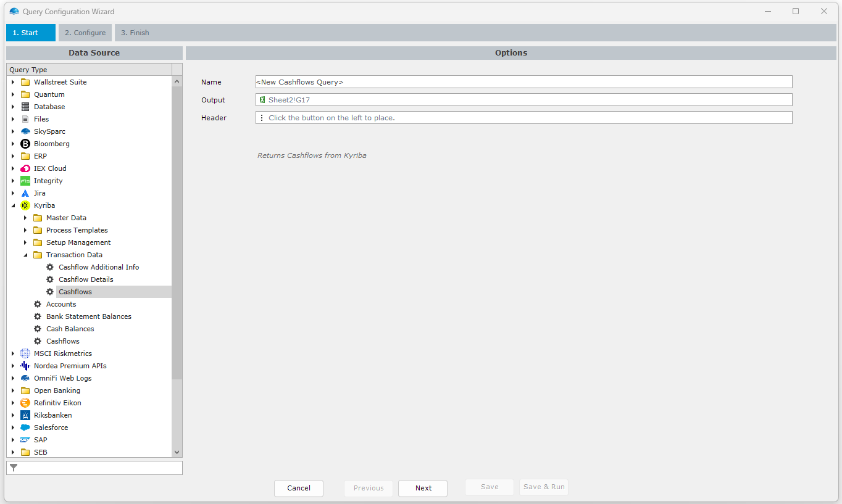Click the IEX Cloud icon
This screenshot has height=504, width=842.
[25, 168]
